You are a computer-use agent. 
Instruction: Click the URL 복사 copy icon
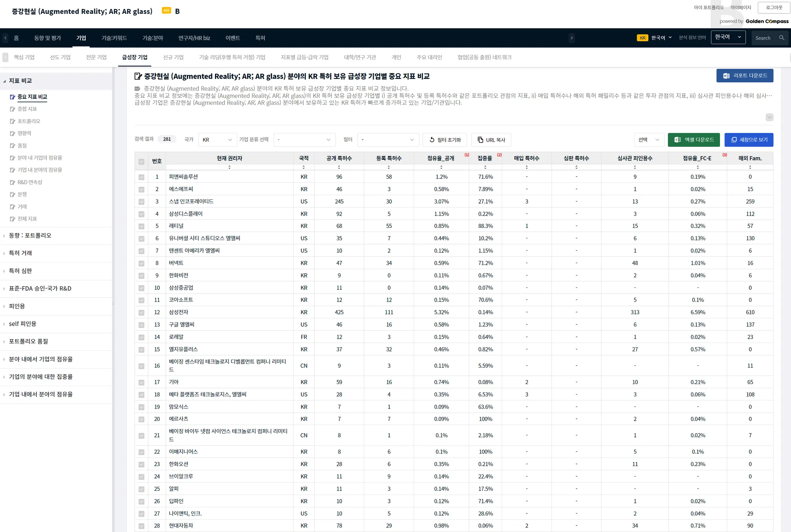[x=480, y=140]
